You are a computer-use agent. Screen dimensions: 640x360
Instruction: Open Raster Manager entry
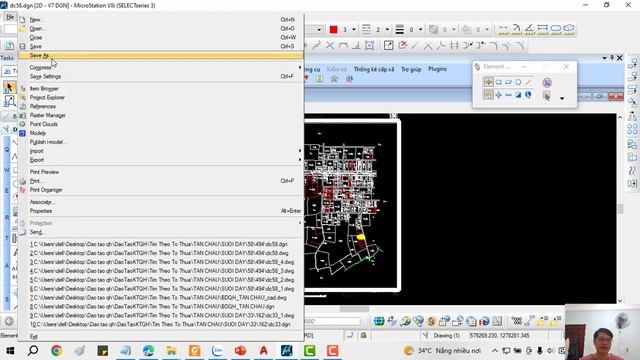tap(161, 116)
